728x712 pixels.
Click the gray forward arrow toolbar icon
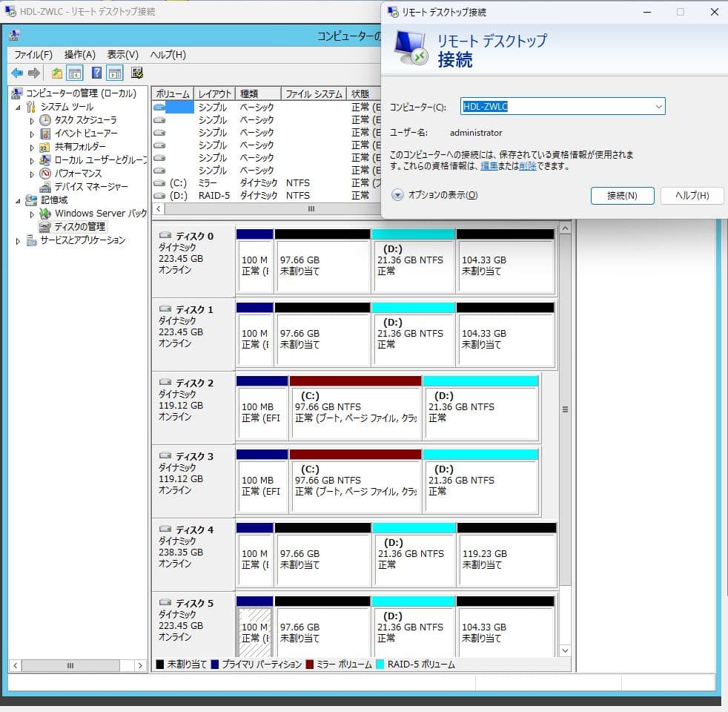(34, 73)
